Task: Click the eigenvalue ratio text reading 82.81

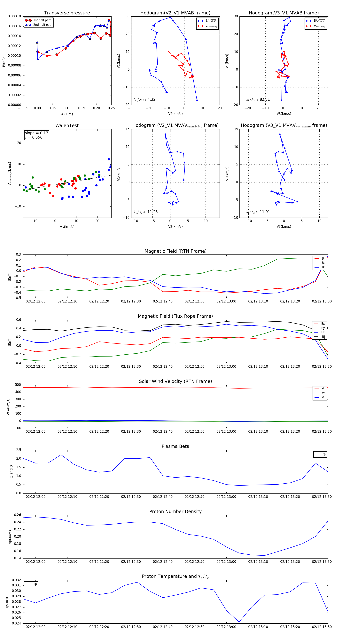Action: tap(258, 100)
